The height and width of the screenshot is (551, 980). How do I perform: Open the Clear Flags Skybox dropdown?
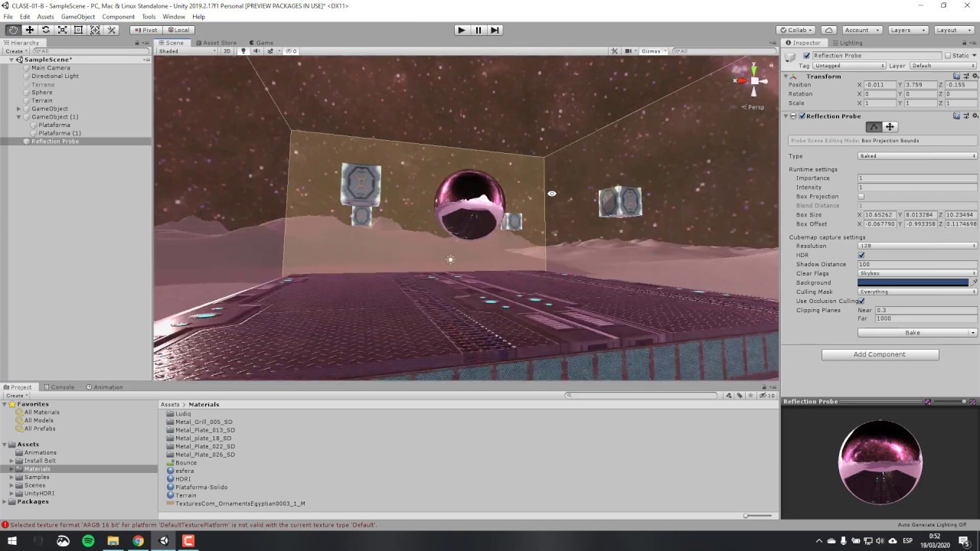(917, 273)
